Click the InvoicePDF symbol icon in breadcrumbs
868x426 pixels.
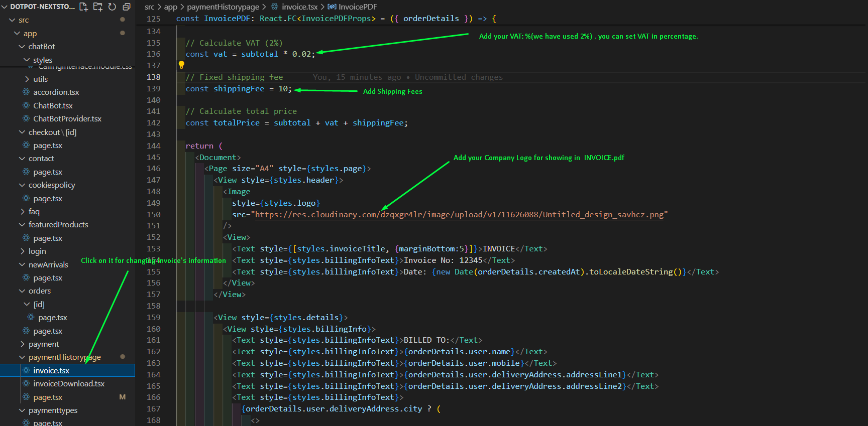coord(332,7)
